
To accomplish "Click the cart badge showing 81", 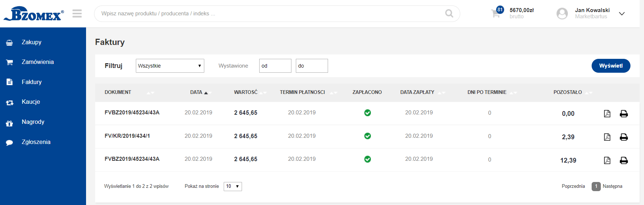I will point(500,10).
